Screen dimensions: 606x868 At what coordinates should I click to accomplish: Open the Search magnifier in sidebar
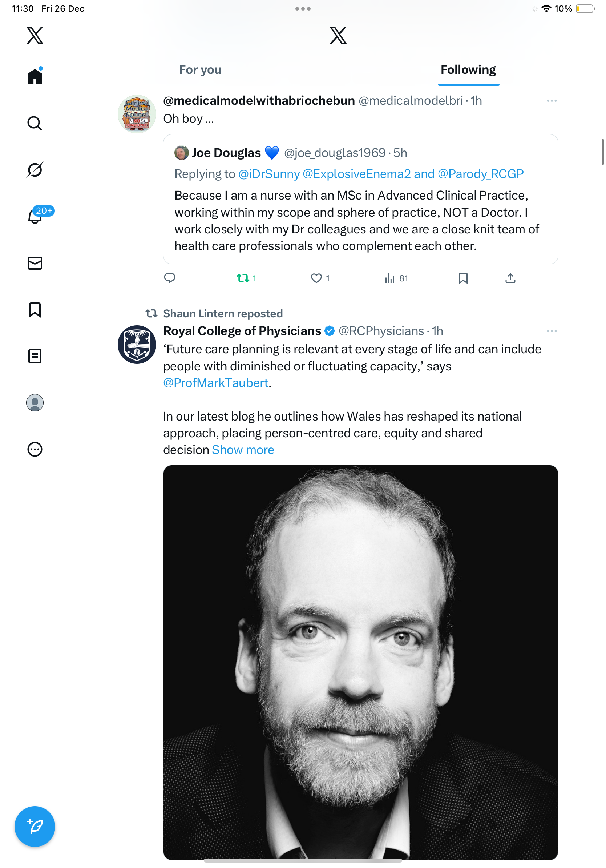35,123
